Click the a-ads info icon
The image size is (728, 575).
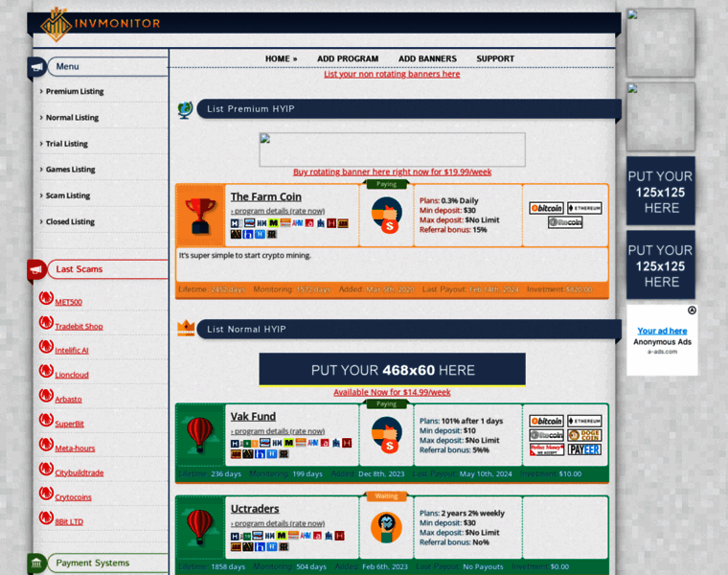692,310
